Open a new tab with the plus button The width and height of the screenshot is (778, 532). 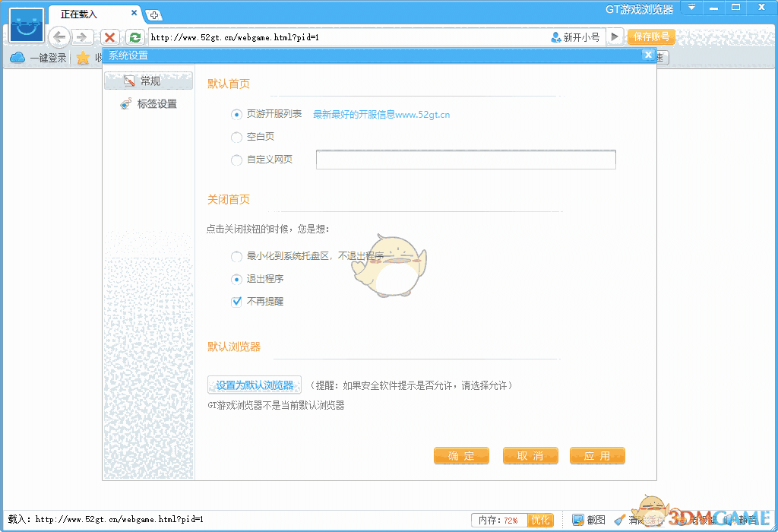click(154, 14)
